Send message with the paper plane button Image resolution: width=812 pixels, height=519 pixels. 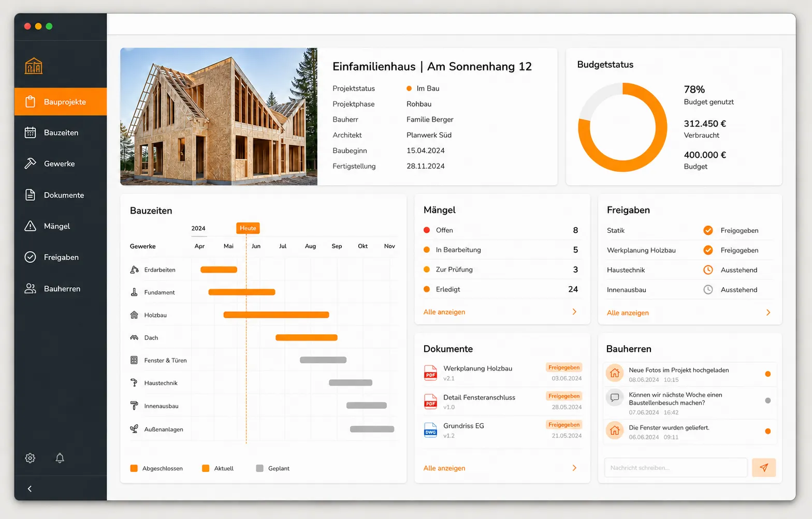pos(764,468)
